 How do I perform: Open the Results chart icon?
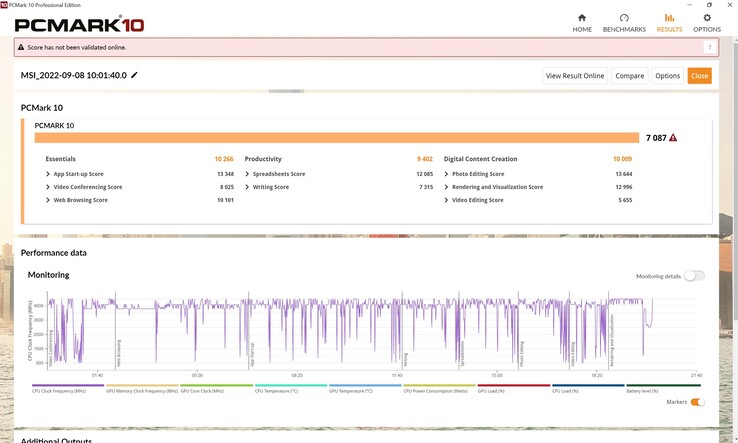click(x=669, y=18)
